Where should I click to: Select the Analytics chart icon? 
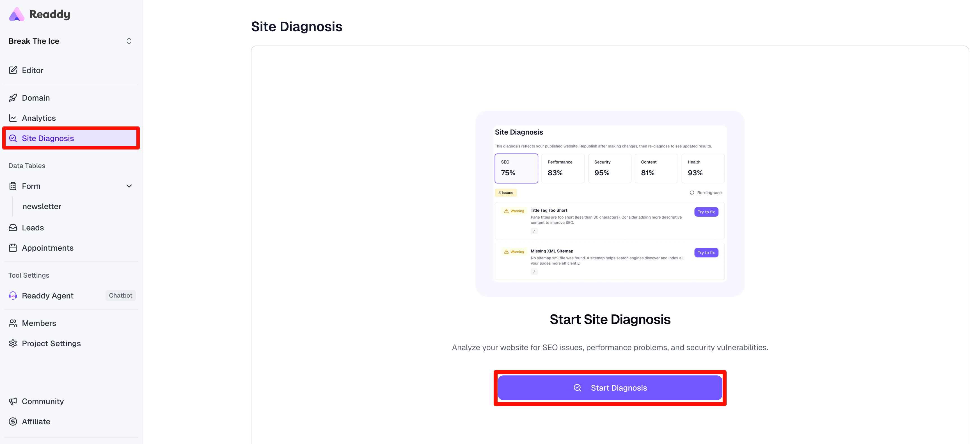[13, 118]
